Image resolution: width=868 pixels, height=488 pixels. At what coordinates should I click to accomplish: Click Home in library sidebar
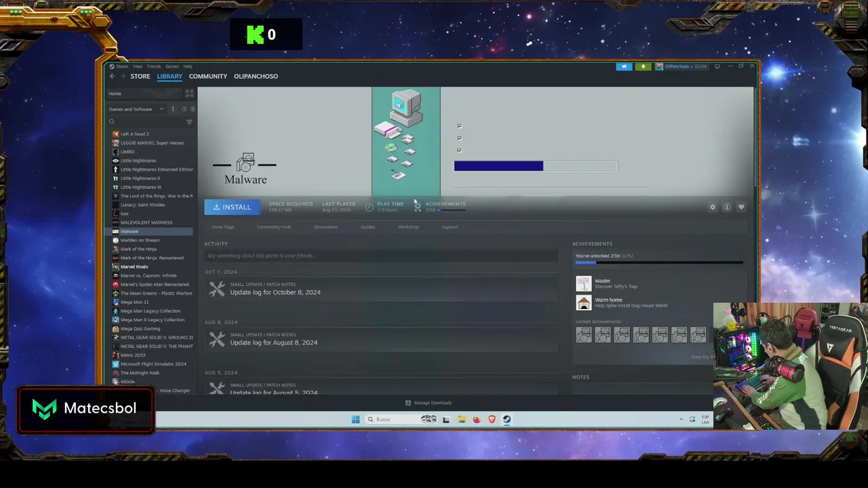tap(115, 94)
